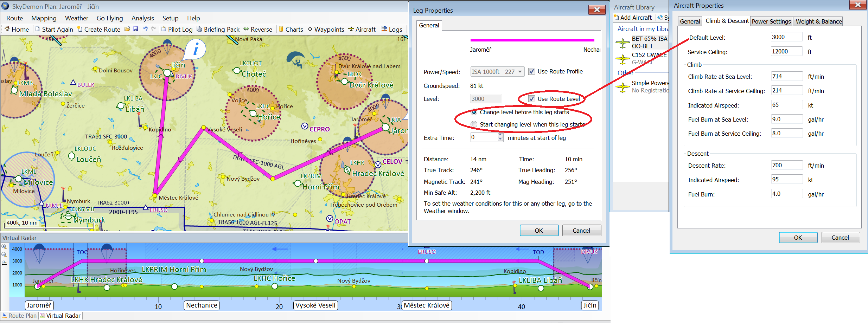Click the Extra Time spinner arrows
The image size is (868, 323).
click(x=500, y=137)
